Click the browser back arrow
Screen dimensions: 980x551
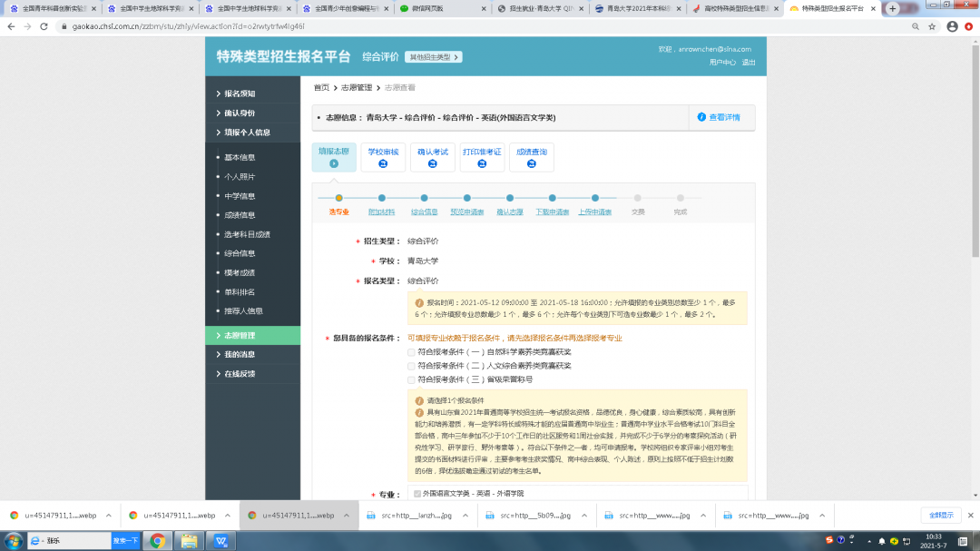tap(11, 26)
